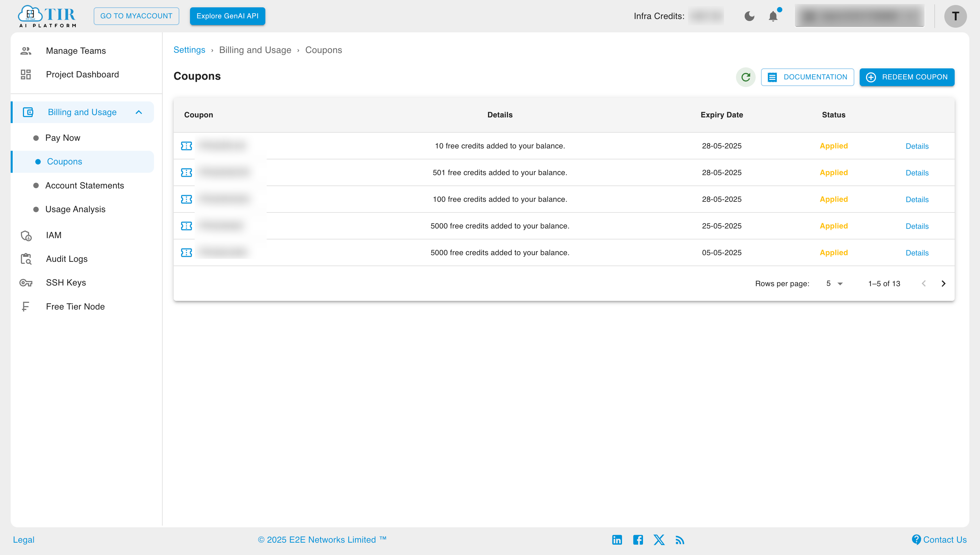Open Details link for 25-05-2025 coupon
The width and height of the screenshot is (980, 555).
point(917,226)
